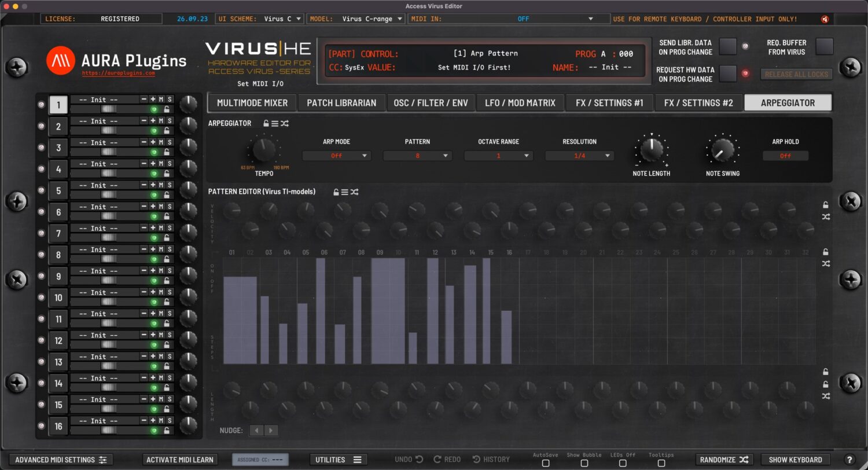The width and height of the screenshot is (868, 470).
Task: Enable the LEDs Off checkbox
Action: pyautogui.click(x=623, y=463)
